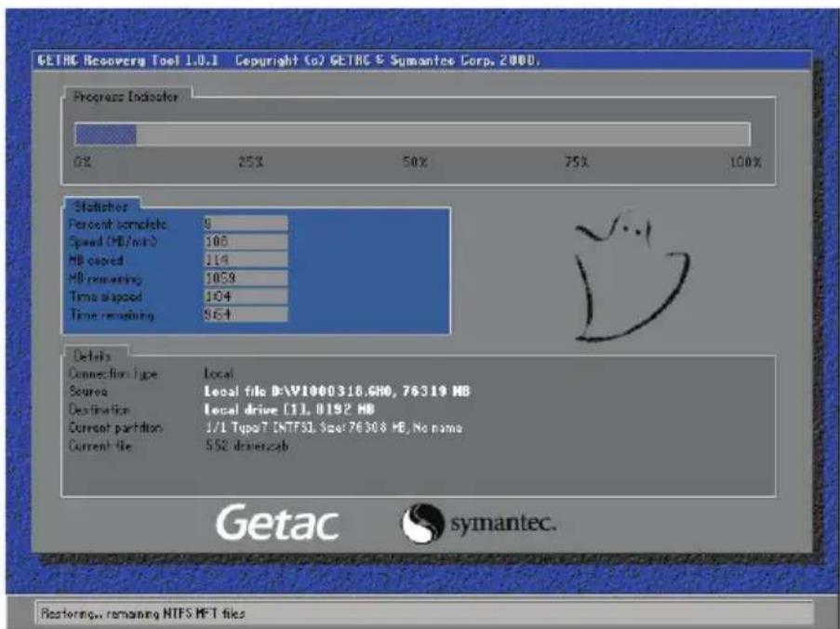This screenshot has width=840, height=629.
Task: Click the Connection type label
Action: click(113, 374)
